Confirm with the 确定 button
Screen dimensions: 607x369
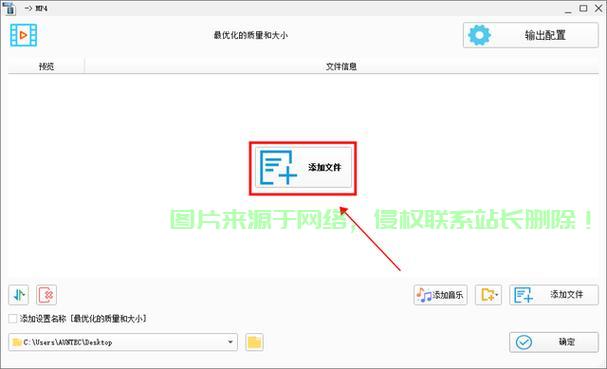click(554, 342)
